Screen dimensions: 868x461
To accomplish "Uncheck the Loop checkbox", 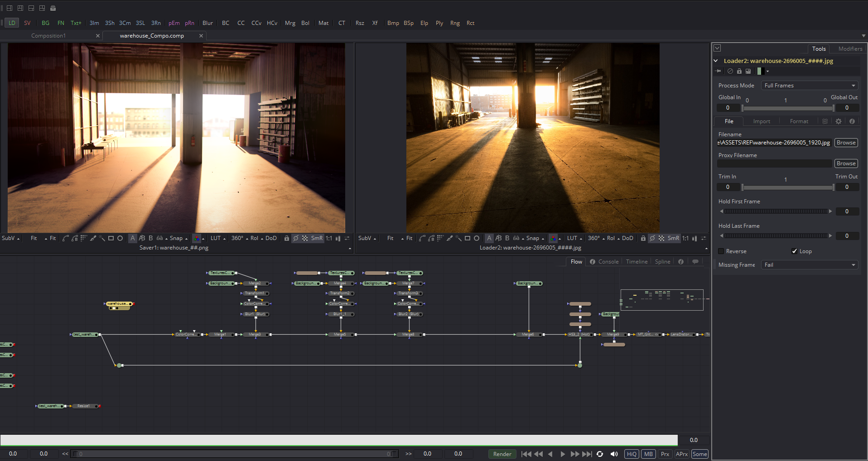I will [794, 251].
